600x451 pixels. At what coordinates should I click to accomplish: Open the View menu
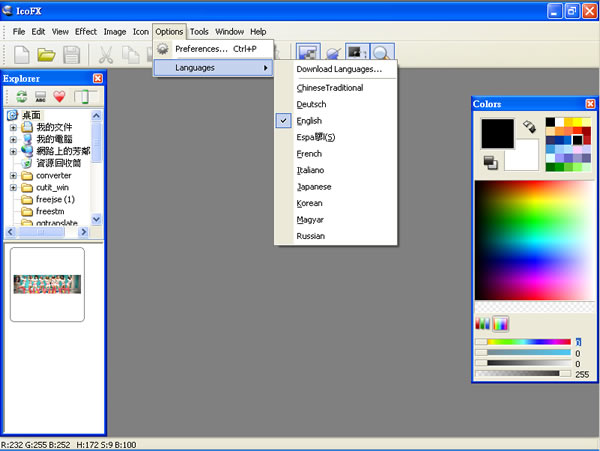pos(60,32)
